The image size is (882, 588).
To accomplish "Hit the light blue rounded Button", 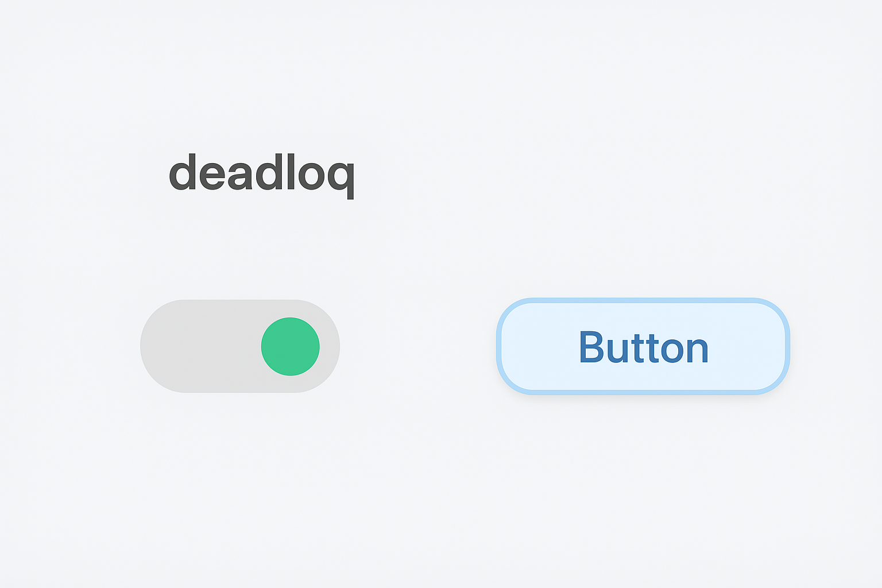I will 643,346.
